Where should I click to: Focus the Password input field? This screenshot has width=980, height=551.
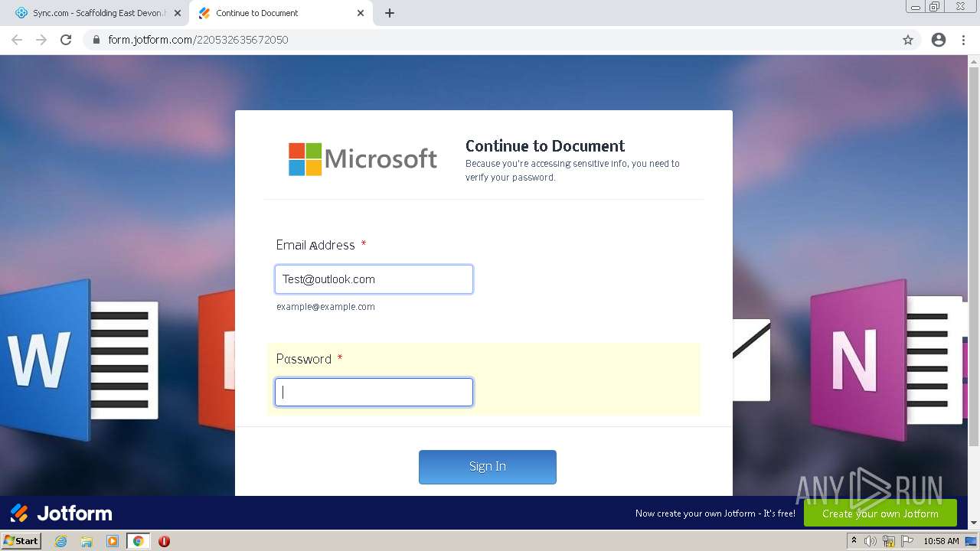click(374, 393)
